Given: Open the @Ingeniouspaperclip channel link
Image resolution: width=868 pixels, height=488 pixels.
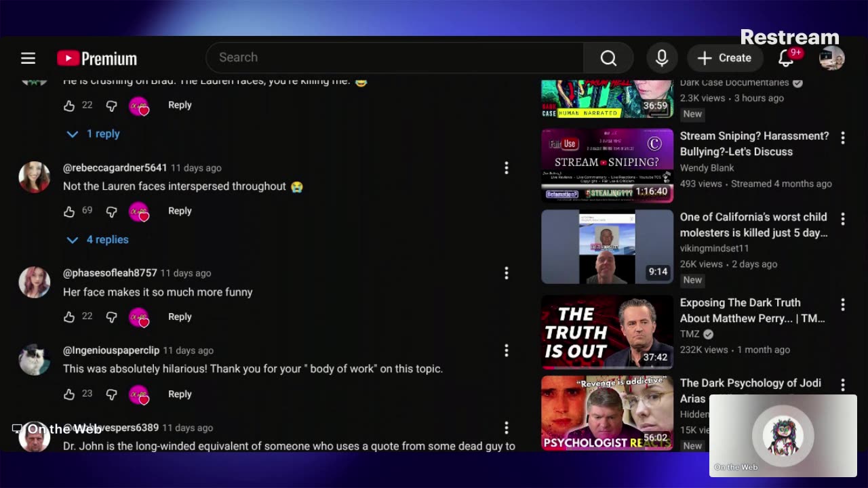Looking at the screenshot, I should (x=111, y=350).
